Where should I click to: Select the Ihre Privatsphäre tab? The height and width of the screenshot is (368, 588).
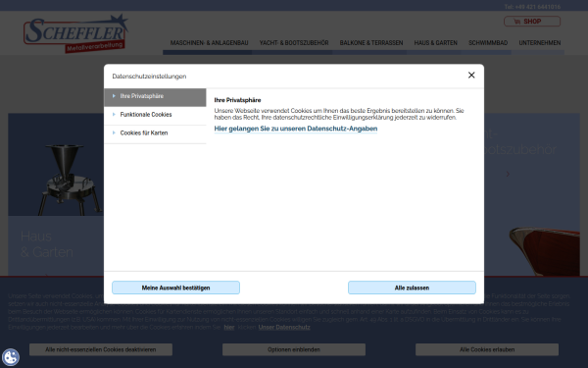click(x=155, y=96)
